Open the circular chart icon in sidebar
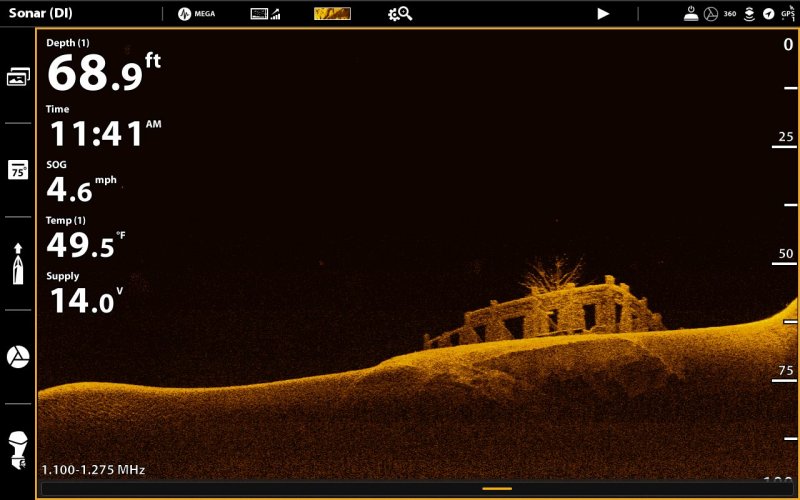 pos(18,357)
